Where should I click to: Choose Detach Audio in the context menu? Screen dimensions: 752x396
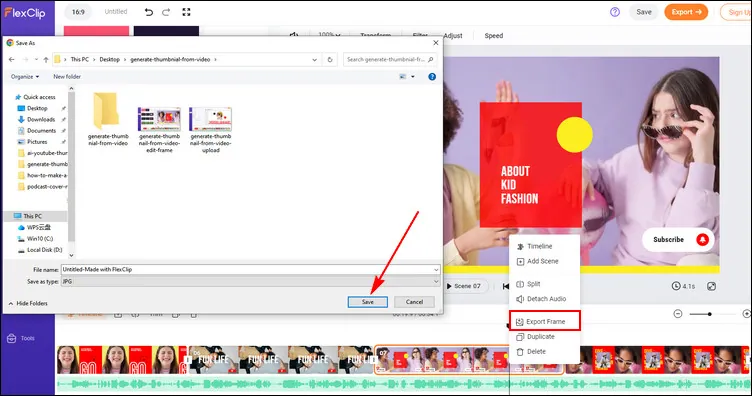(541, 299)
